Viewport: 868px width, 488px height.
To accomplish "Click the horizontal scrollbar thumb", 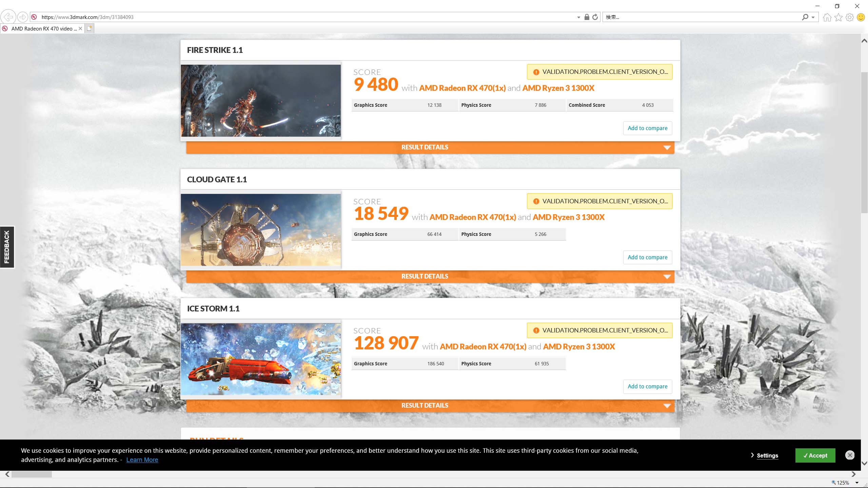I will click(x=32, y=474).
